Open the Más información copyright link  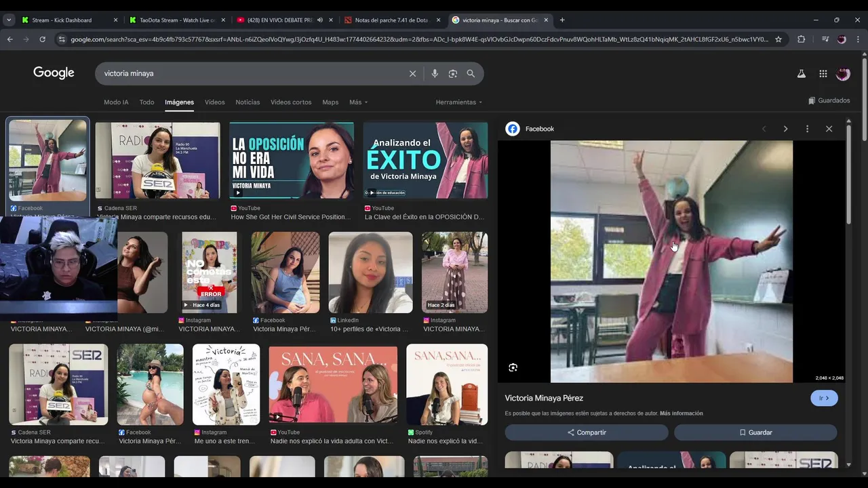coord(681,413)
